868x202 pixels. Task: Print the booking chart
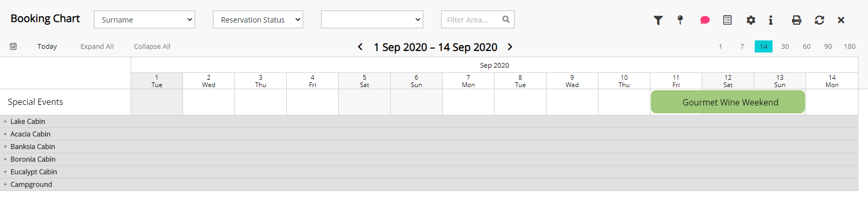point(797,20)
